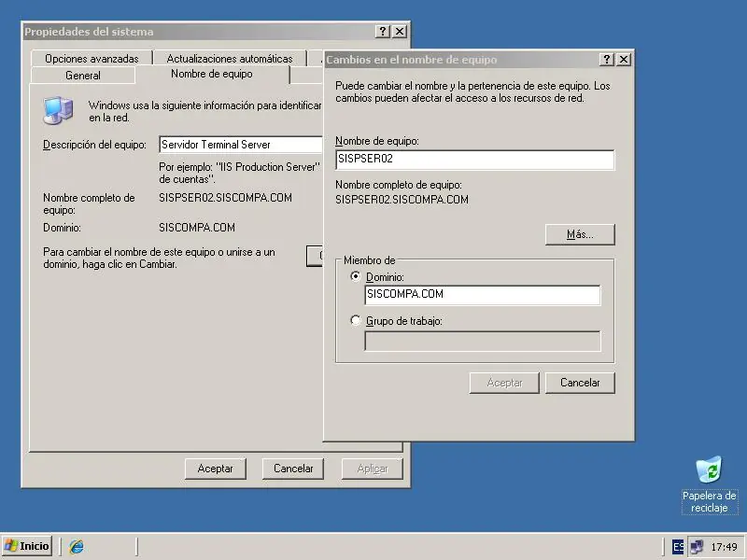Click the computer icon in Nombre de equipo tab
The width and height of the screenshot is (747, 560).
click(x=58, y=110)
